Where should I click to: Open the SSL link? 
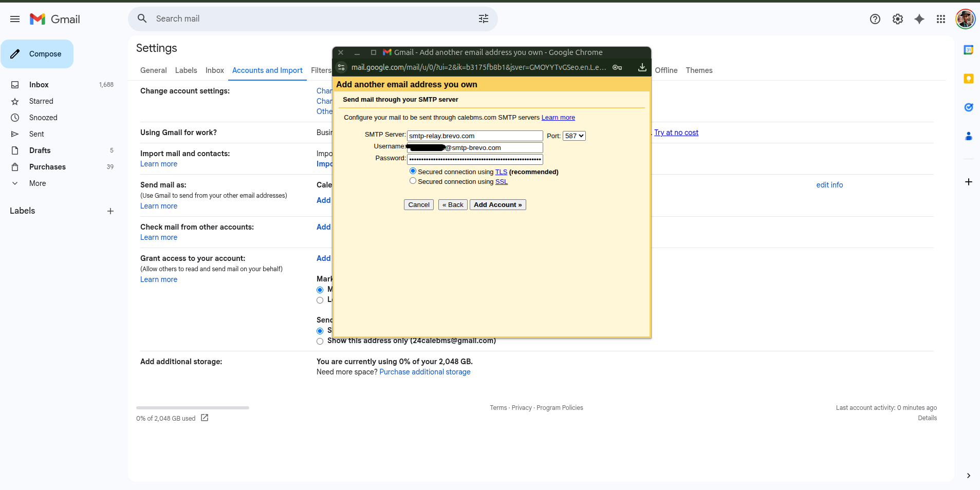pos(502,182)
